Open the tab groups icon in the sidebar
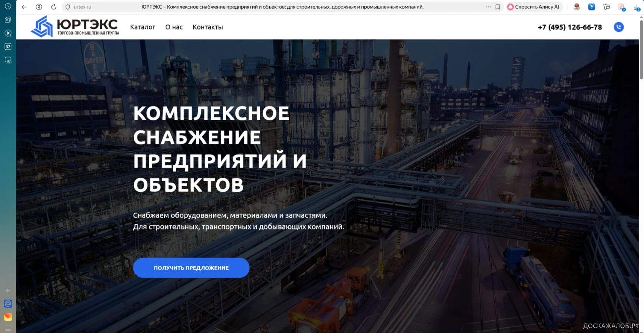This screenshot has width=644, height=333. (x=8, y=20)
